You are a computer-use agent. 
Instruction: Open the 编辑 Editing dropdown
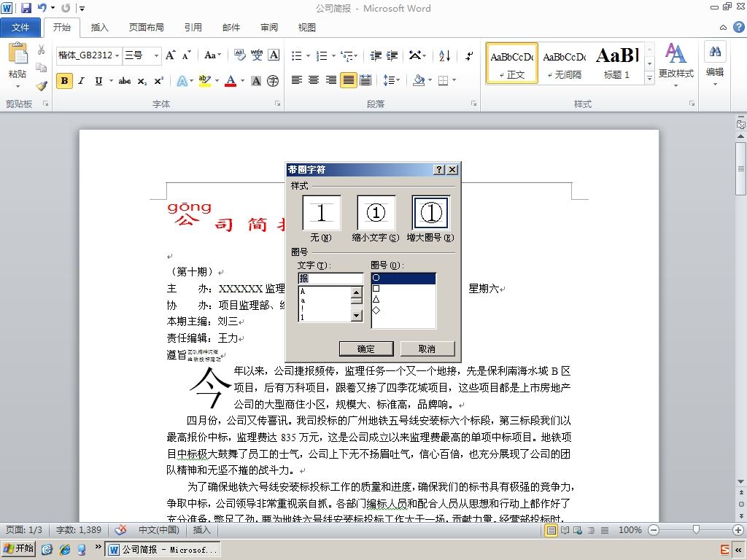[x=715, y=64]
